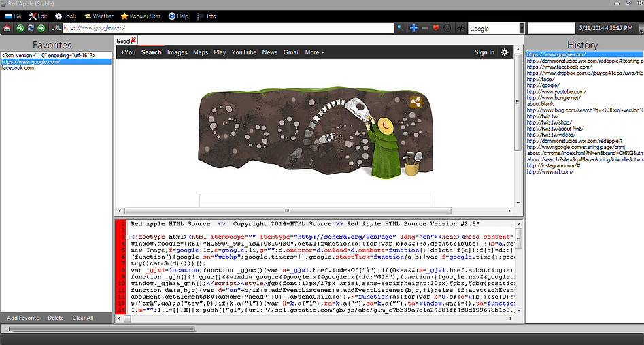Click Delete in the Favorites panel
This screenshot has width=644, height=345.
click(56, 318)
